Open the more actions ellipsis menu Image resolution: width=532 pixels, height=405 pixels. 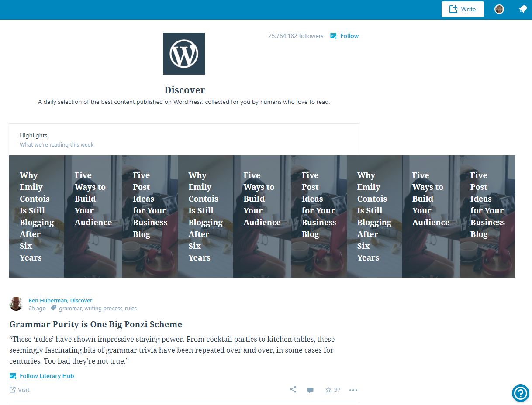[x=353, y=390]
